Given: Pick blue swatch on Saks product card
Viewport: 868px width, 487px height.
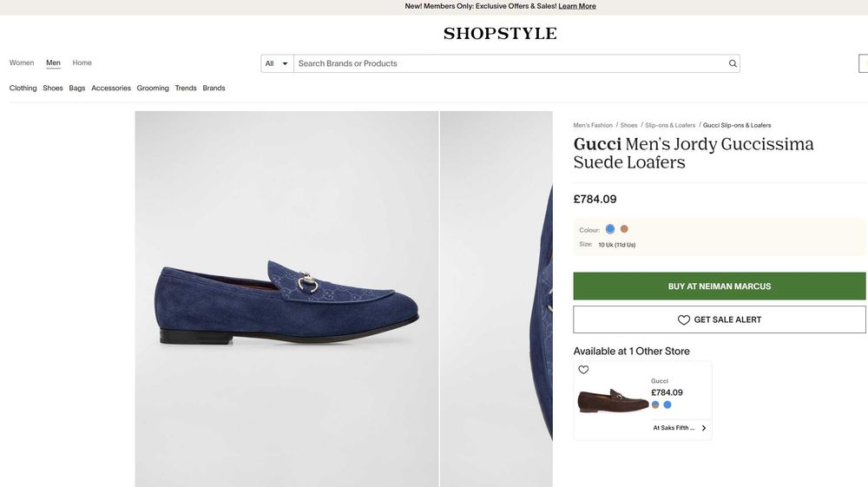Looking at the screenshot, I should [x=667, y=405].
